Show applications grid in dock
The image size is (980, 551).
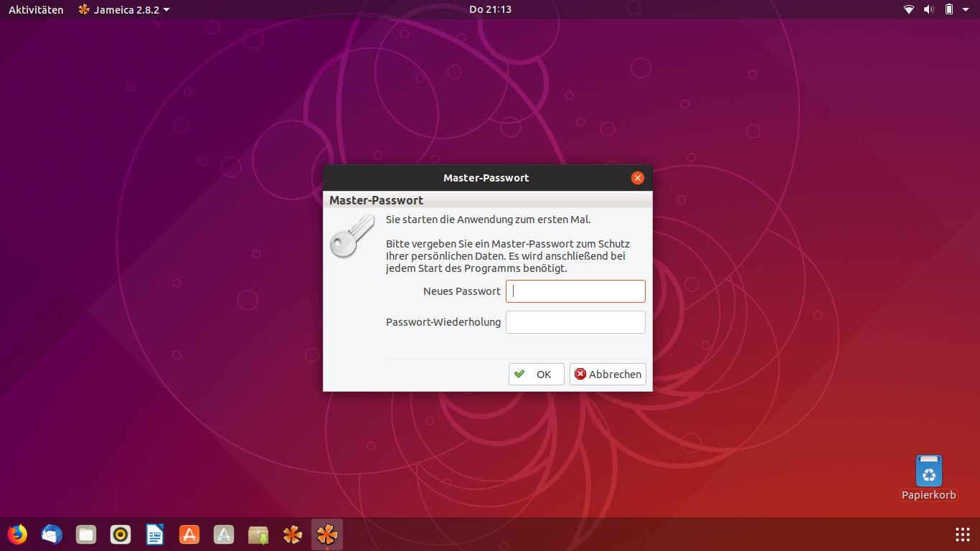point(963,534)
